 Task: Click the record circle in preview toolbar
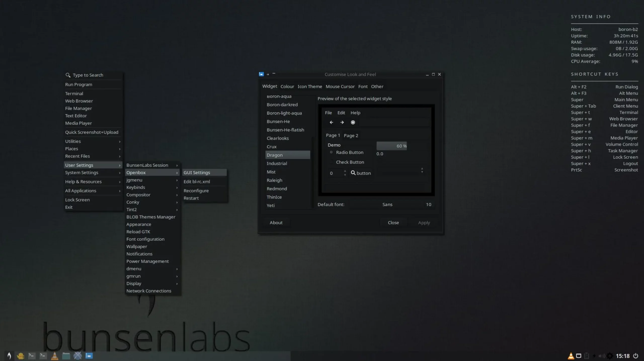pos(353,122)
